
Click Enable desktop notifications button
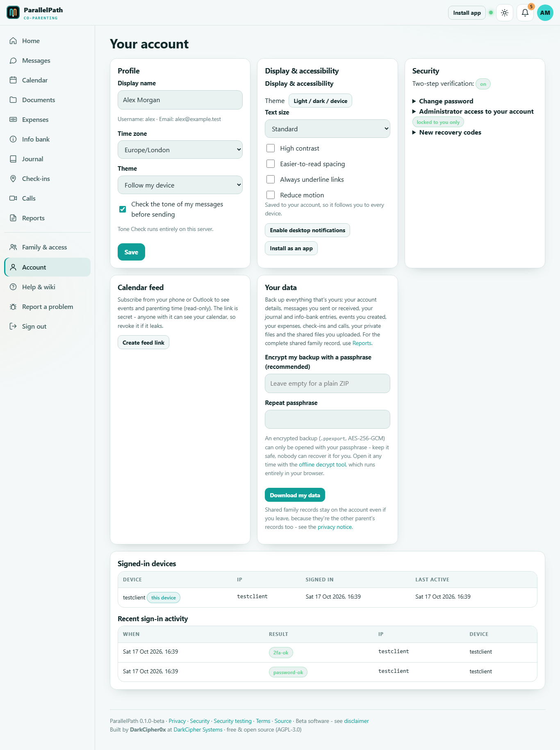307,230
